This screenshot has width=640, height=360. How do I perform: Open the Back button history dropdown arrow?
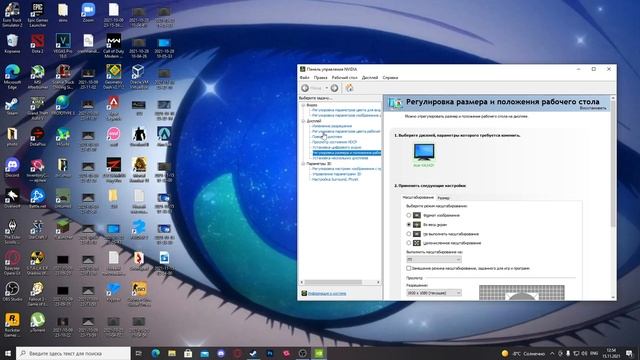click(x=327, y=88)
